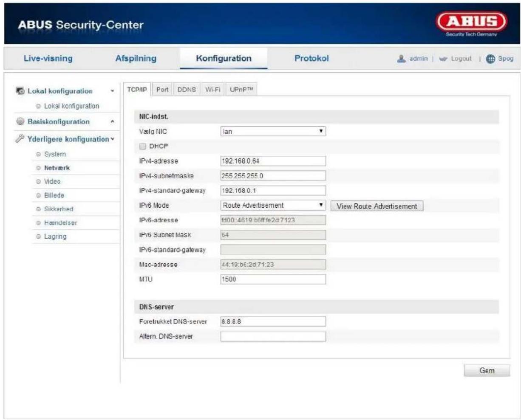521x420 pixels.
Task: Open the DDNS tab
Action: tap(187, 90)
